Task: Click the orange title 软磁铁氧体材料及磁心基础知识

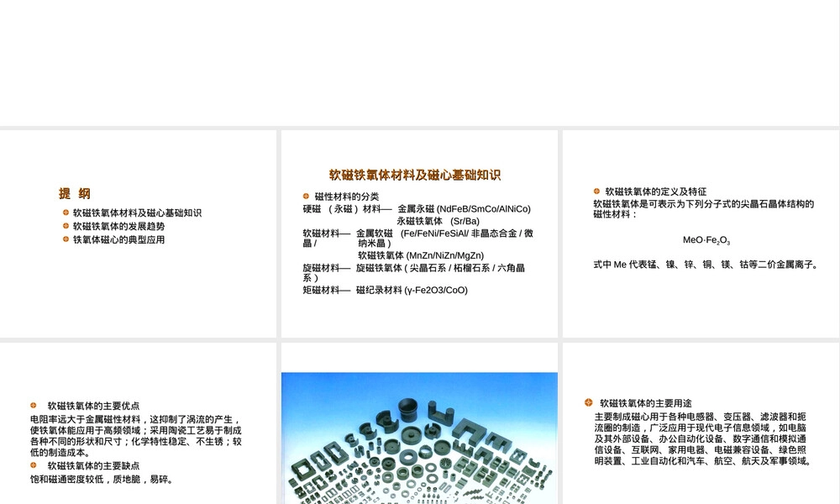Action: (x=415, y=175)
